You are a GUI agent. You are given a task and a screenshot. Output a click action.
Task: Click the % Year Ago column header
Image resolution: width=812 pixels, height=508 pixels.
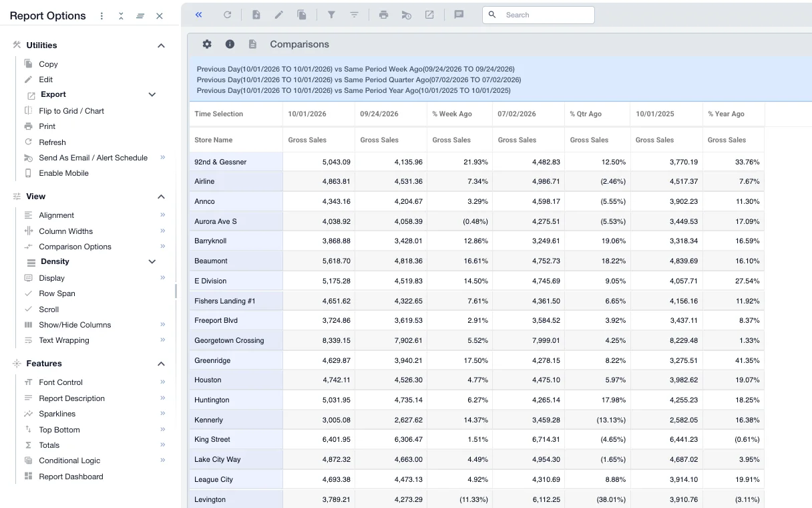pyautogui.click(x=733, y=114)
